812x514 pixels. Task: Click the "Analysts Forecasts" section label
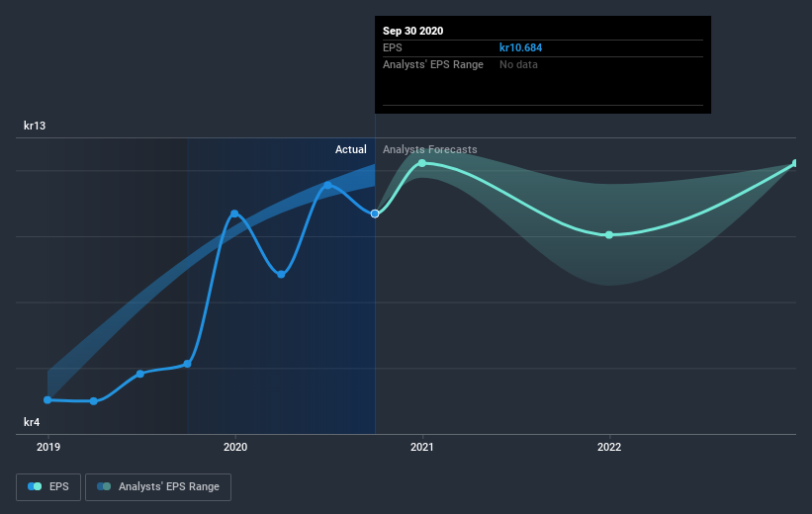(x=430, y=150)
